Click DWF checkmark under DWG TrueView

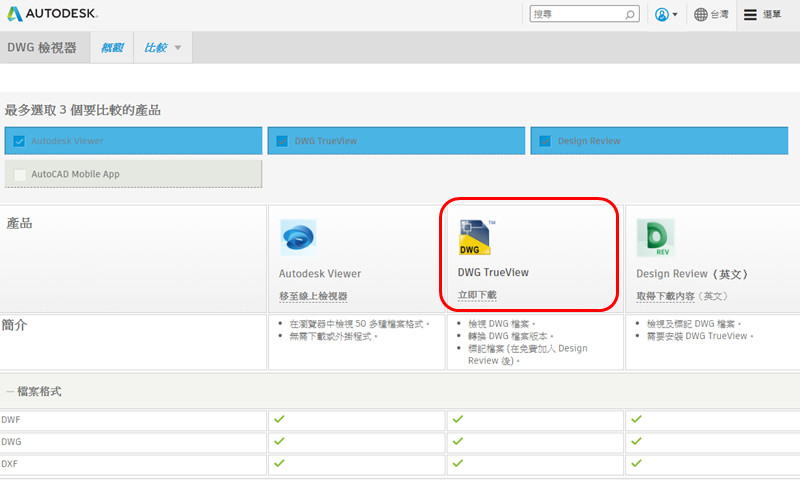(x=458, y=419)
